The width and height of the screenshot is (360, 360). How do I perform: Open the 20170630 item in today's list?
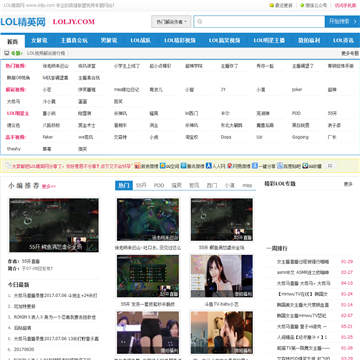[24, 349]
